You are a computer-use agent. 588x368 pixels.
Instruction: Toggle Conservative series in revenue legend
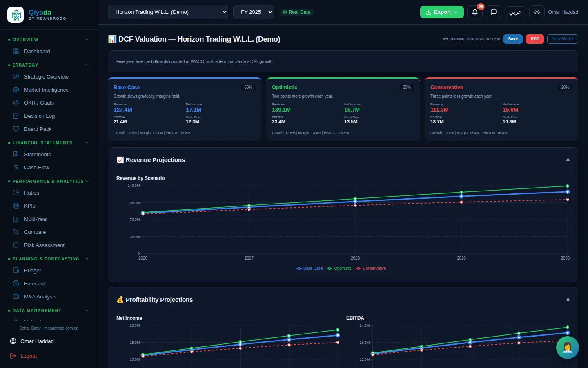tap(371, 269)
